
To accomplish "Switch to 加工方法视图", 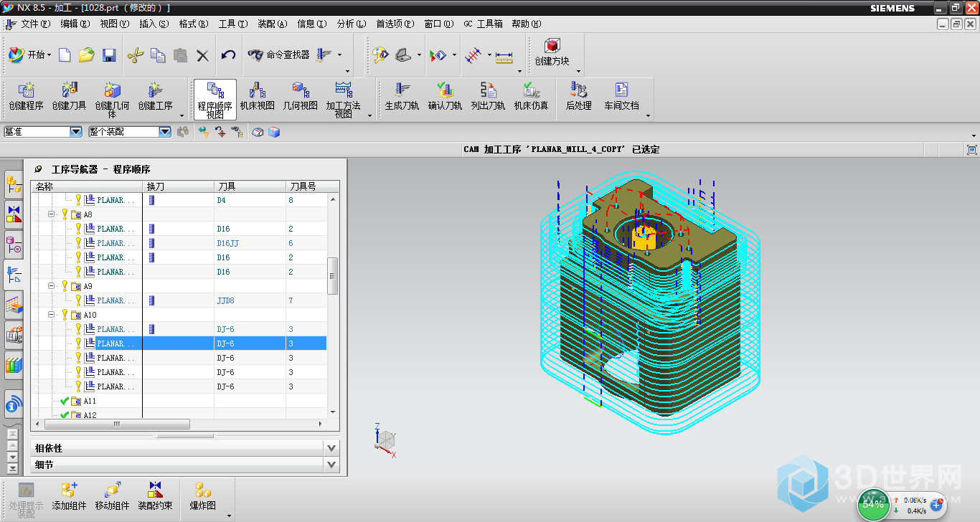I will (344, 100).
